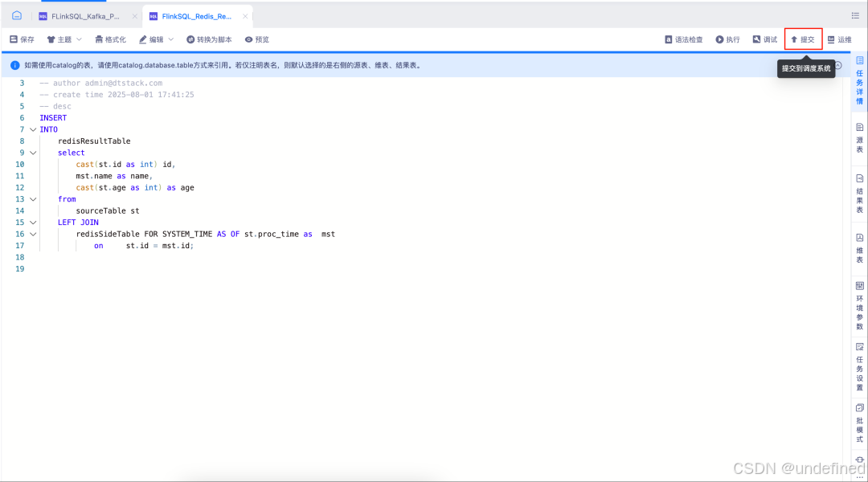
Task: Click 'cast(st.age as int) as age' line
Action: click(x=135, y=188)
